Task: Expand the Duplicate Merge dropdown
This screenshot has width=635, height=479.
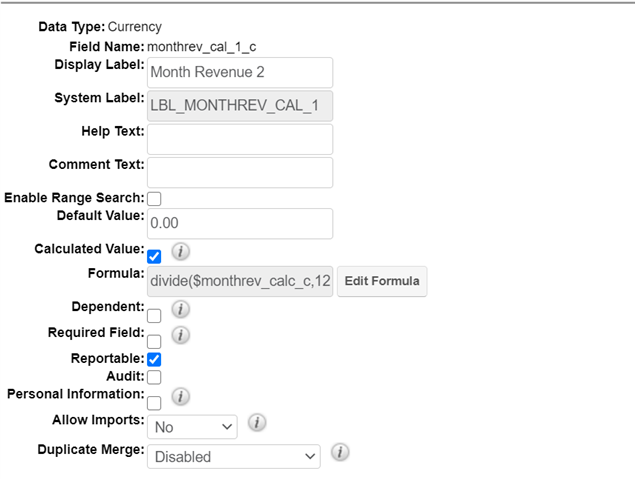Action: pyautogui.click(x=233, y=457)
